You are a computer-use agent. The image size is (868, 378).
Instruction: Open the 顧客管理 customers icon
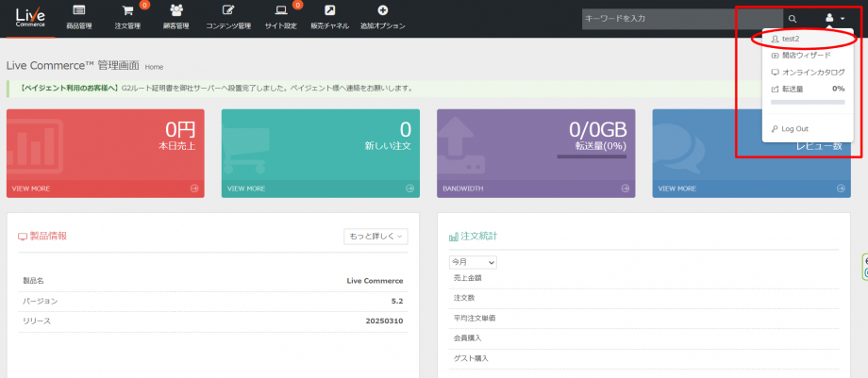pyautogui.click(x=176, y=11)
